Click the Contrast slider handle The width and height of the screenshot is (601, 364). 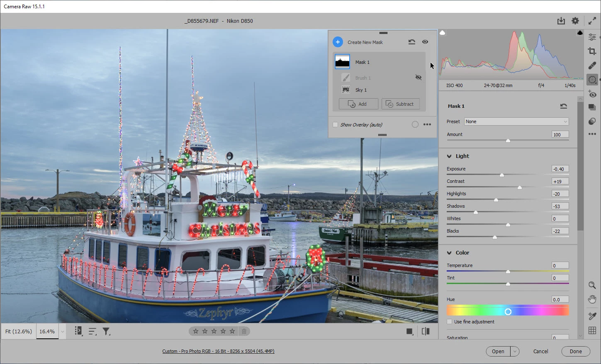pos(520,187)
